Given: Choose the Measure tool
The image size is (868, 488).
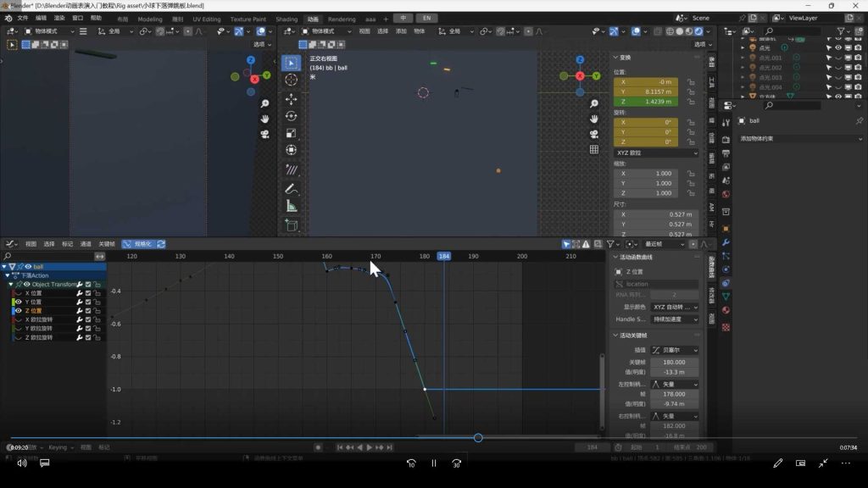Looking at the screenshot, I should [x=291, y=206].
